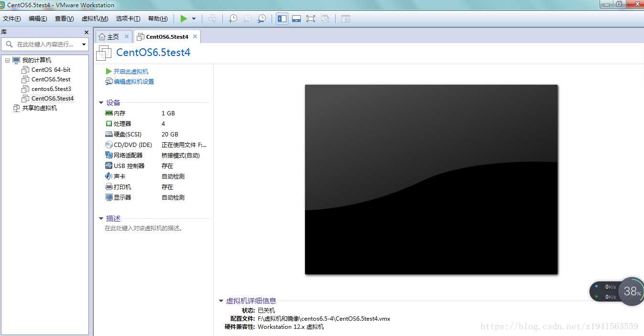Collapse the 虚拟机详细信息 section
The image size is (644, 336).
[x=221, y=301]
